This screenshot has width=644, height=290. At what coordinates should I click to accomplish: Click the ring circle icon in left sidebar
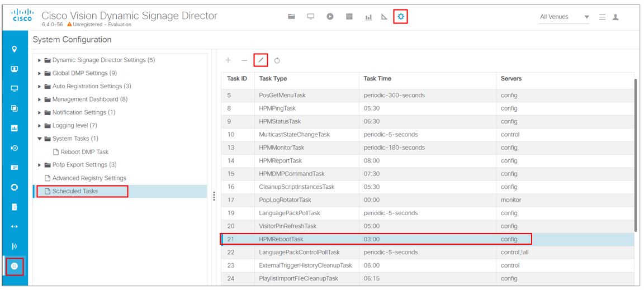(x=15, y=187)
